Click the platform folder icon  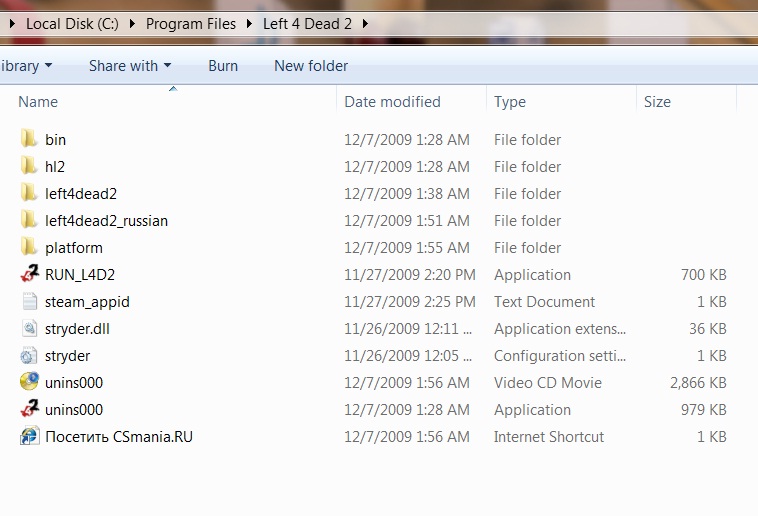[29, 247]
